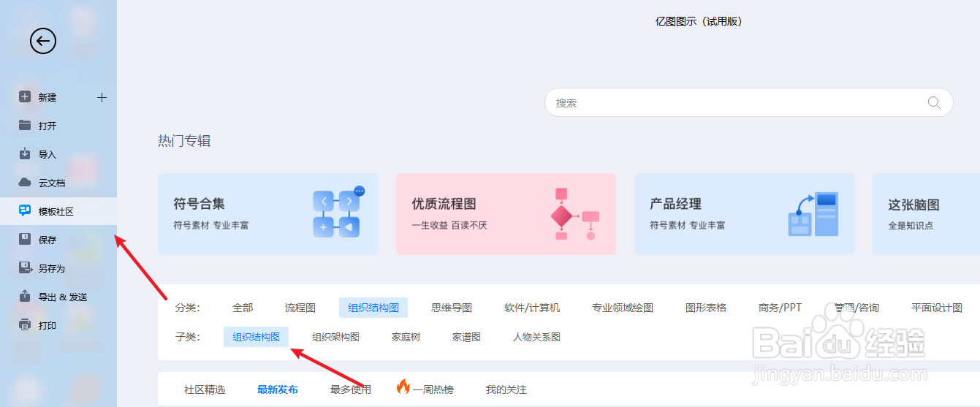
Task: Select the 图形表格 category
Action: [706, 308]
